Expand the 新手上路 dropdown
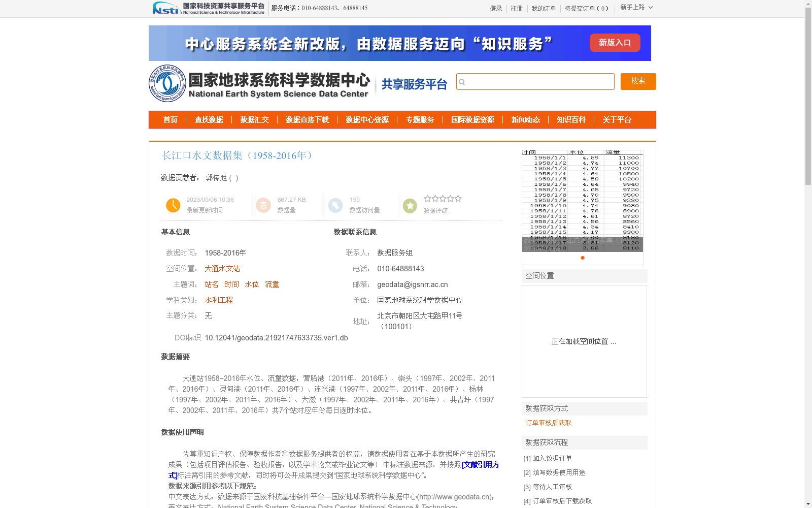This screenshot has height=508, width=812. pos(636,7)
